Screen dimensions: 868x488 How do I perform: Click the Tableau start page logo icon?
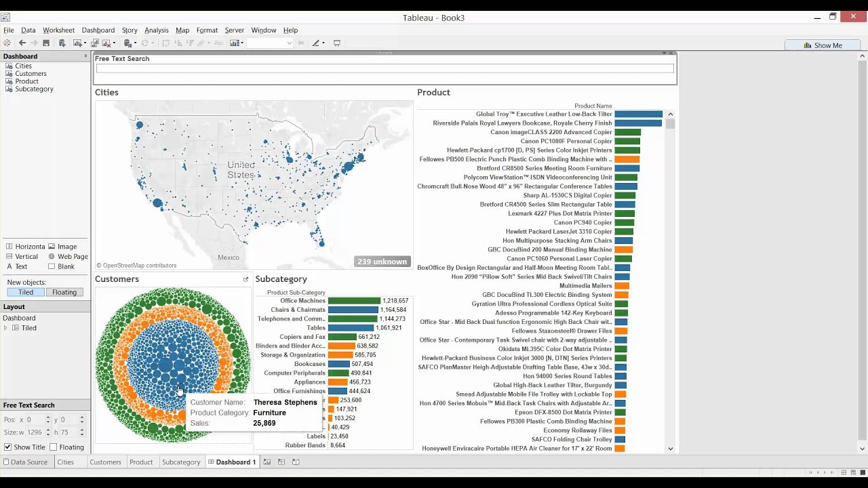pos(7,43)
